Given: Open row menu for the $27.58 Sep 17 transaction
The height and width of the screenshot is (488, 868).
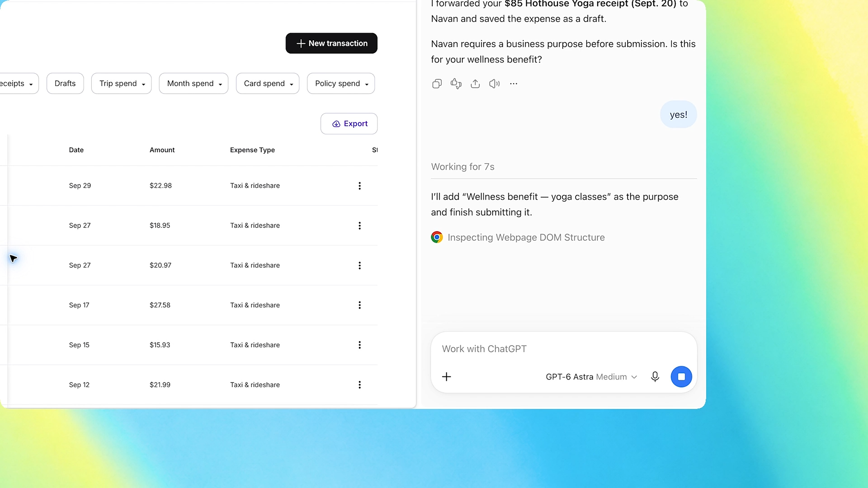Looking at the screenshot, I should click(x=360, y=305).
